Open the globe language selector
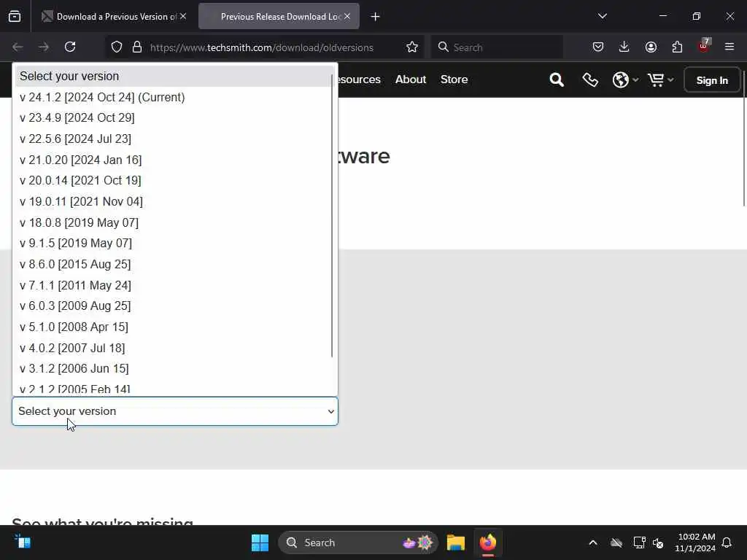 [625, 80]
